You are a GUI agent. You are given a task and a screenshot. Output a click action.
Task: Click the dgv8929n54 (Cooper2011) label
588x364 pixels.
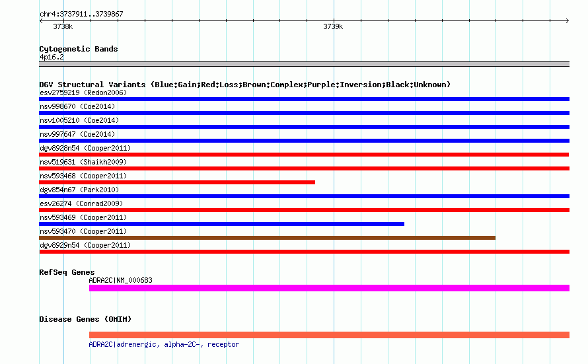pos(85,245)
